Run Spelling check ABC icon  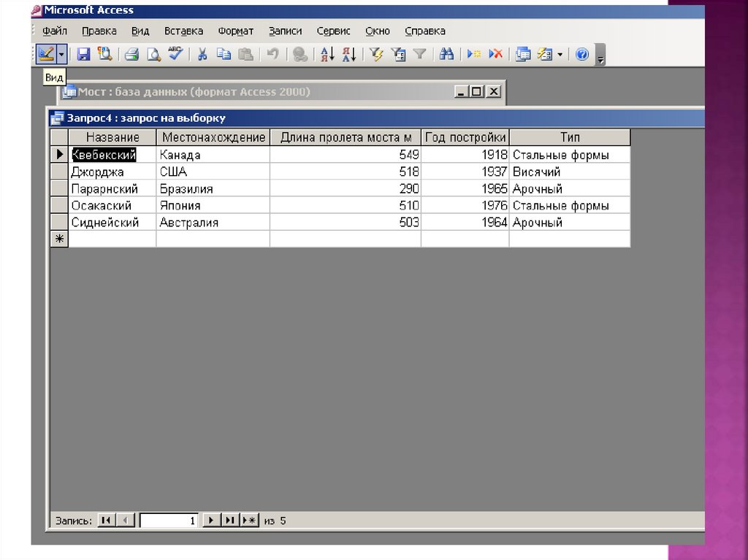coord(175,53)
